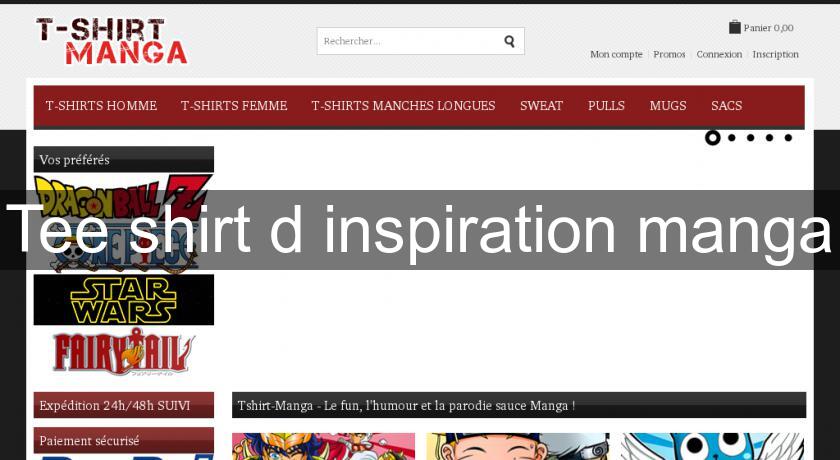Open T-Shirts Manches Longues menu
Image resolution: width=840 pixels, height=460 pixels.
403,105
